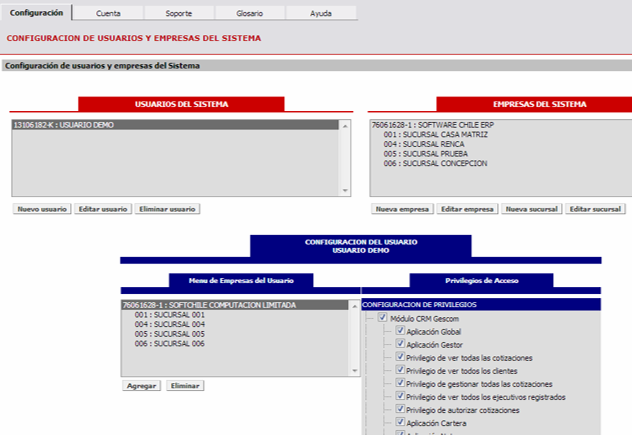
Task: Click the Nuevo usuario button
Action: [42, 209]
